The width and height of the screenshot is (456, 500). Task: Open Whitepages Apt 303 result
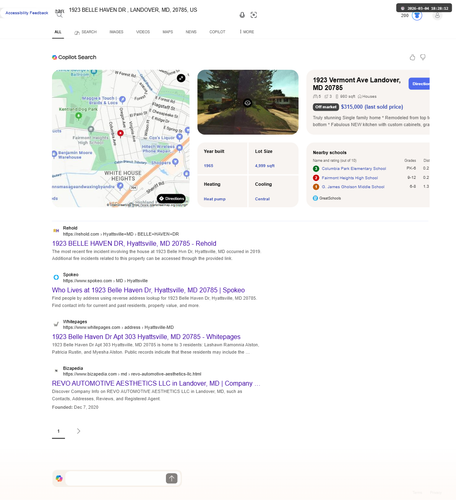(146, 337)
